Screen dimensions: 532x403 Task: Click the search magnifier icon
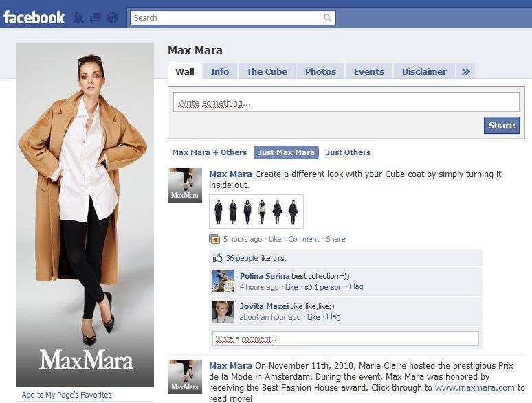[327, 18]
